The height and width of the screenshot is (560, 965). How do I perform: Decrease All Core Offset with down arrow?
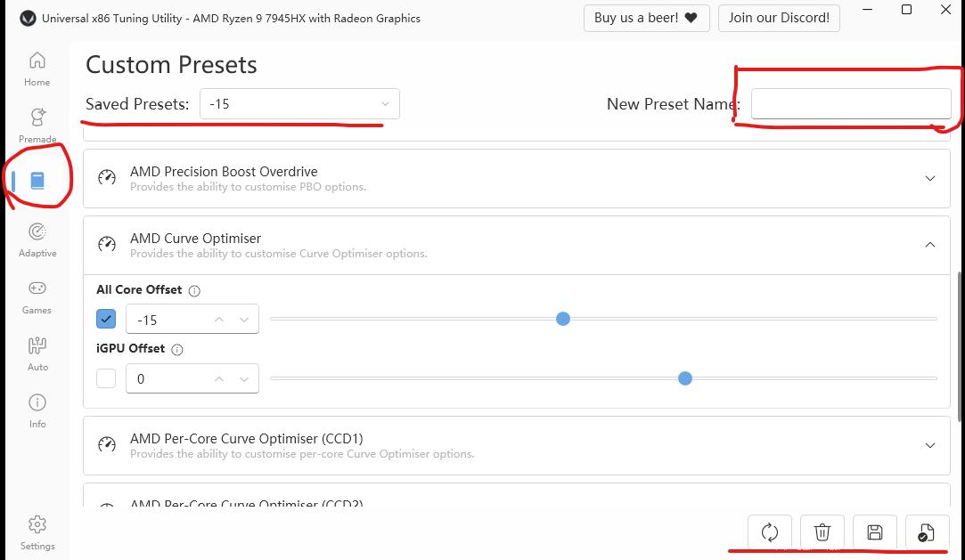[244, 320]
